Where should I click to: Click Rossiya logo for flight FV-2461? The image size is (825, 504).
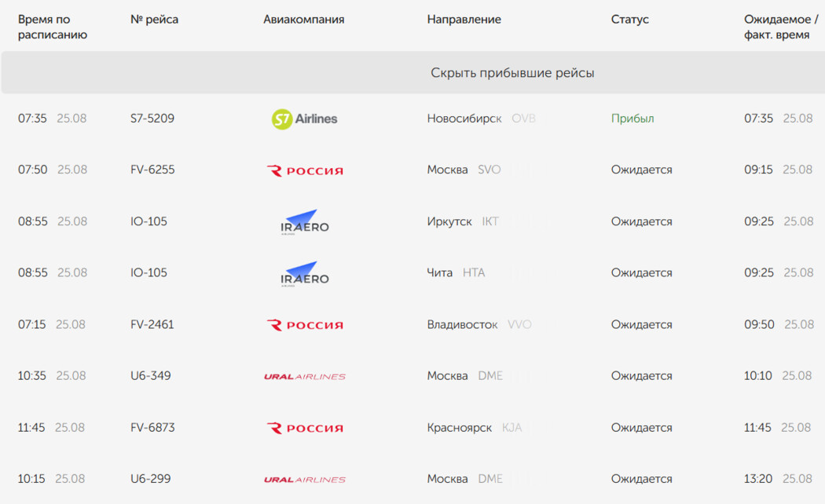point(304,325)
